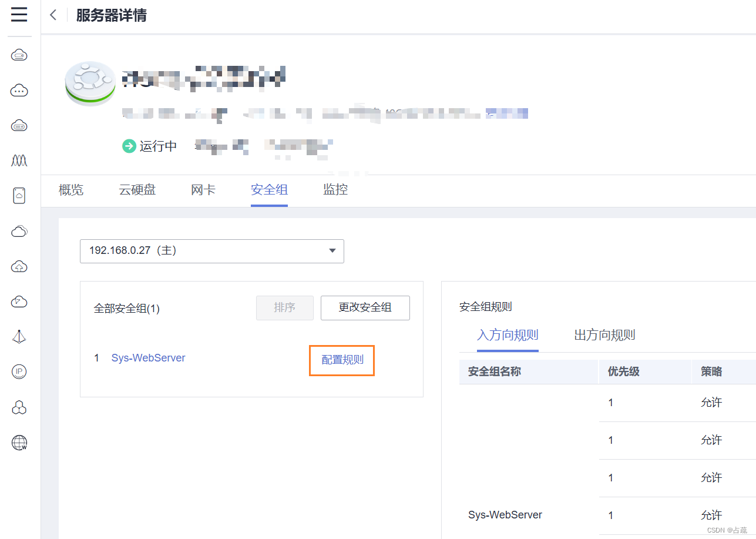This screenshot has width=756, height=539.
Task: Switch to the 概览 tab
Action: pos(71,190)
